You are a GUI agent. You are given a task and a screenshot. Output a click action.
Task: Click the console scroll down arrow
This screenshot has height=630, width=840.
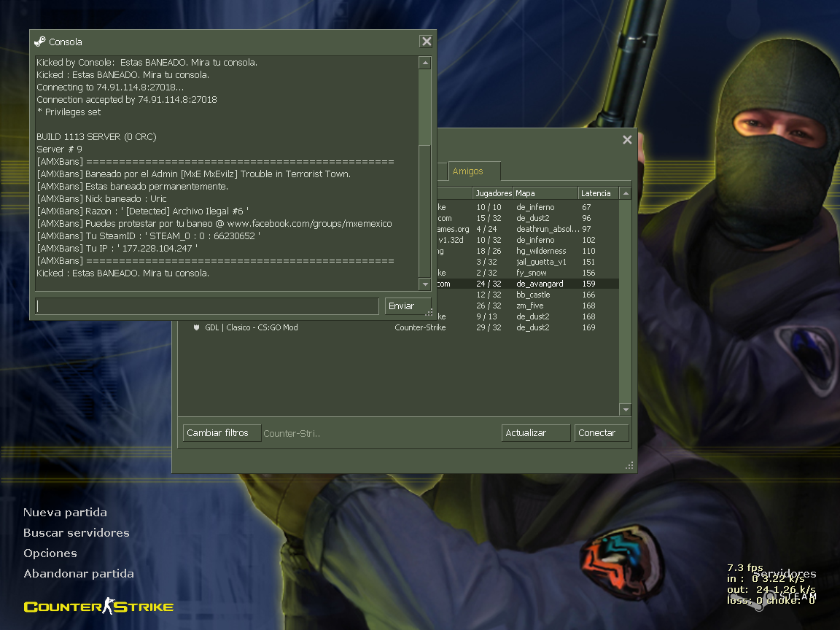pyautogui.click(x=425, y=284)
